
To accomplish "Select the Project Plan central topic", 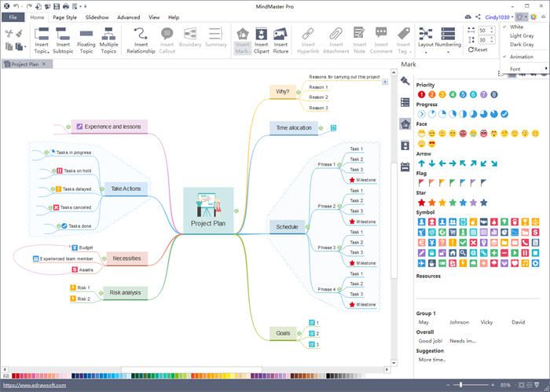I will pos(208,211).
